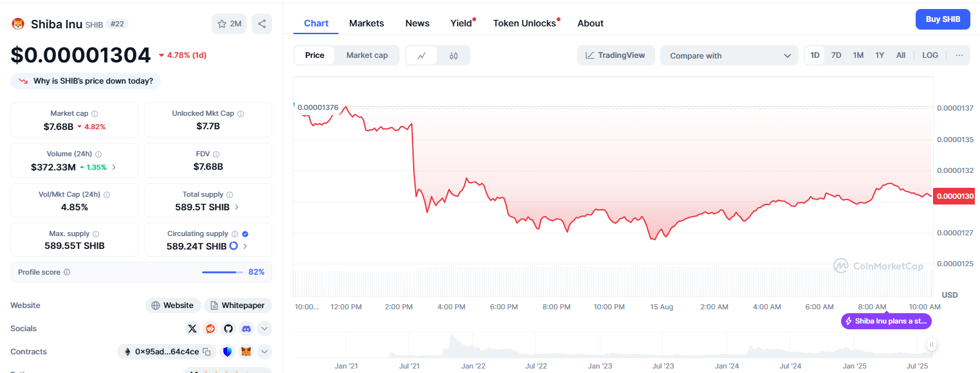980x373 pixels.
Task: Open the GitHub repository icon
Action: point(228,328)
